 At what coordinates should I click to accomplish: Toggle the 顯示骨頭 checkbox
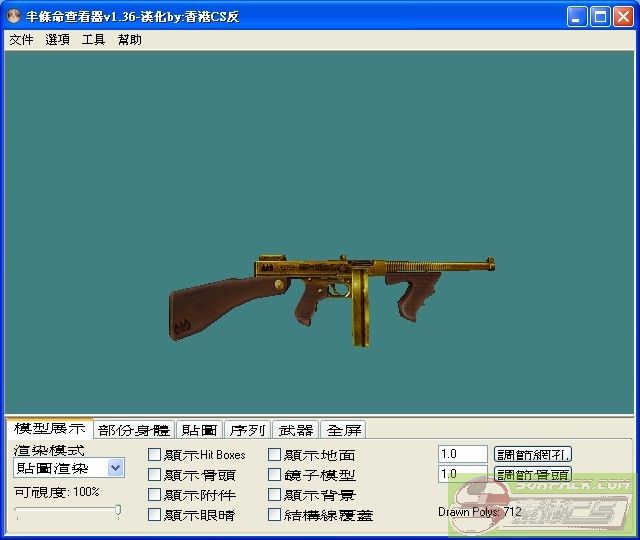(155, 475)
